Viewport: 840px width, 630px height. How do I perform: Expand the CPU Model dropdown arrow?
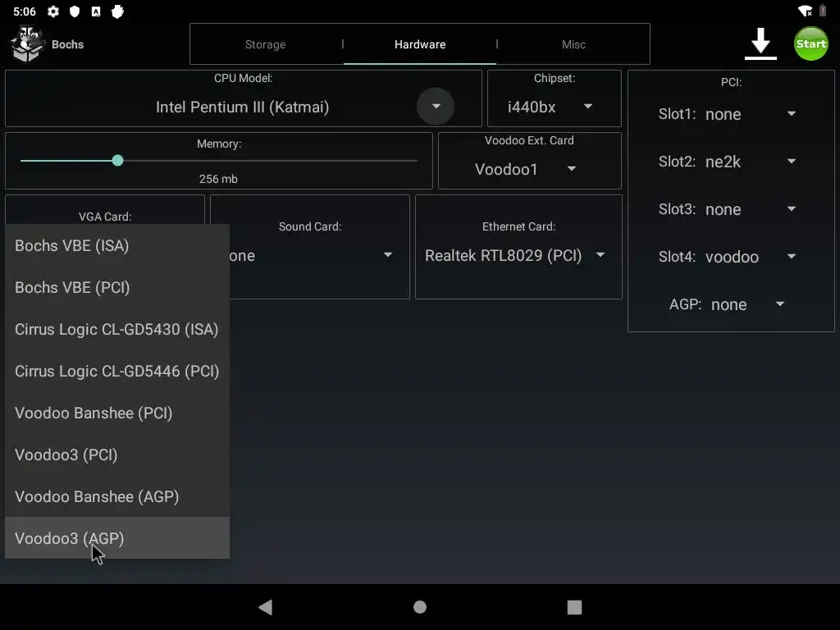coord(436,106)
